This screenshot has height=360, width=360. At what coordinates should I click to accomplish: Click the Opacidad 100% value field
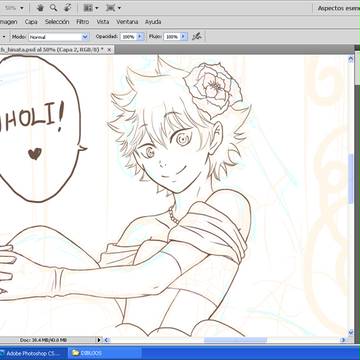128,37
